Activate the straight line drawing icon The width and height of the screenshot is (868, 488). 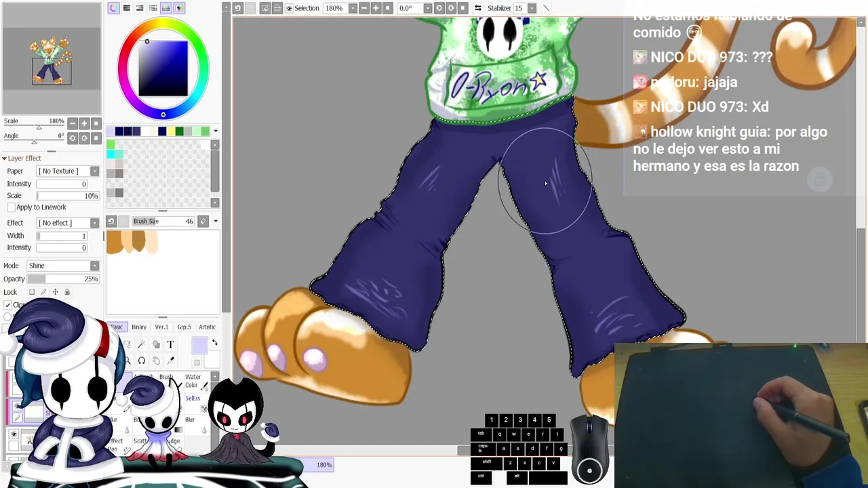tap(546, 8)
